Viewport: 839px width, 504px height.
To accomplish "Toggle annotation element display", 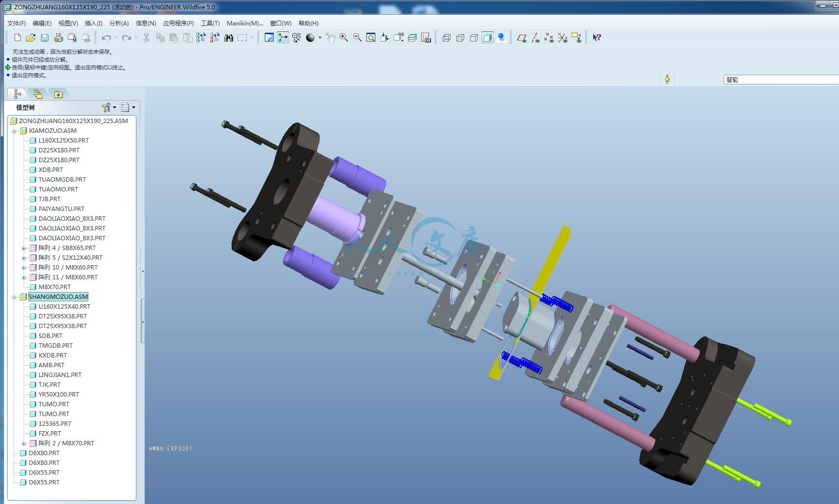I will [x=577, y=38].
